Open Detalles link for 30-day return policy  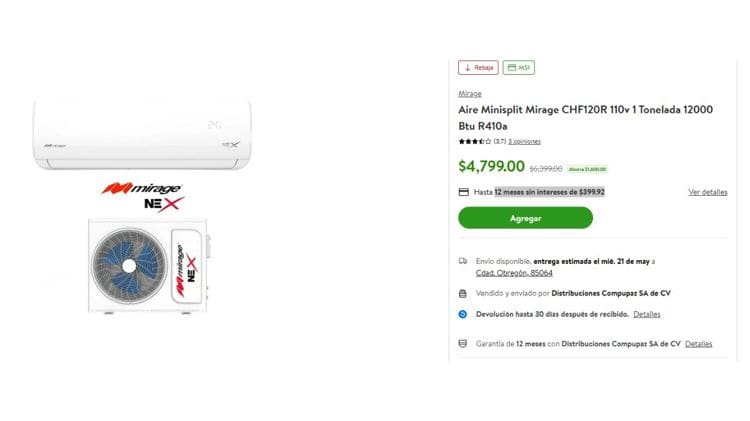646,314
